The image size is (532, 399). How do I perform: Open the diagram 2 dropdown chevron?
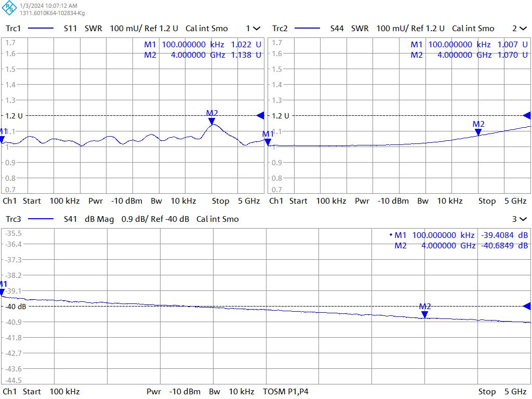[x=523, y=29]
